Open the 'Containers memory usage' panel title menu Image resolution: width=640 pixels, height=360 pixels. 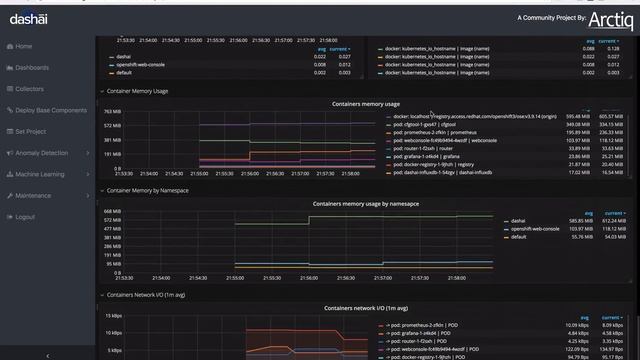(366, 104)
